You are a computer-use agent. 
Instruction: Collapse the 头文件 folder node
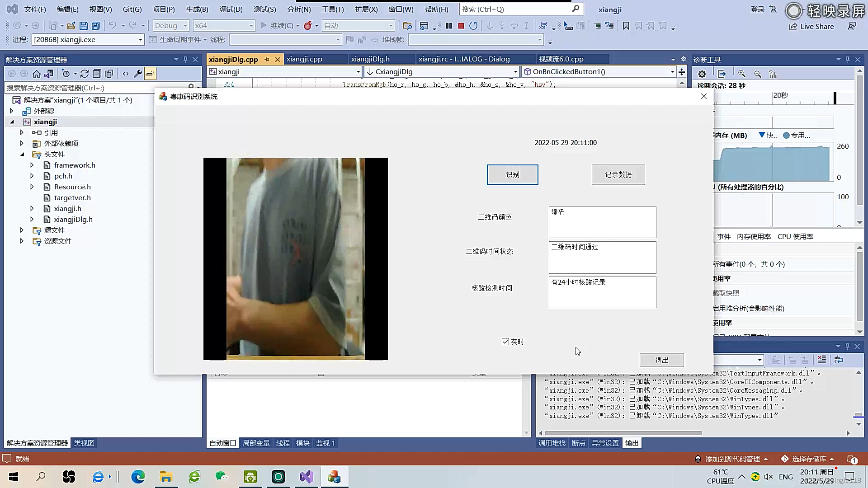(x=22, y=154)
